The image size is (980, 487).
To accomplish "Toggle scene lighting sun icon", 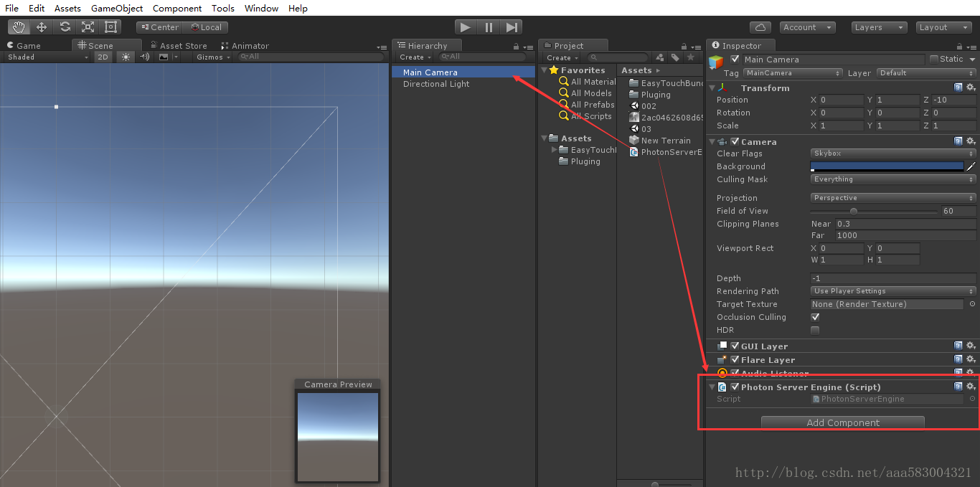I will 126,57.
